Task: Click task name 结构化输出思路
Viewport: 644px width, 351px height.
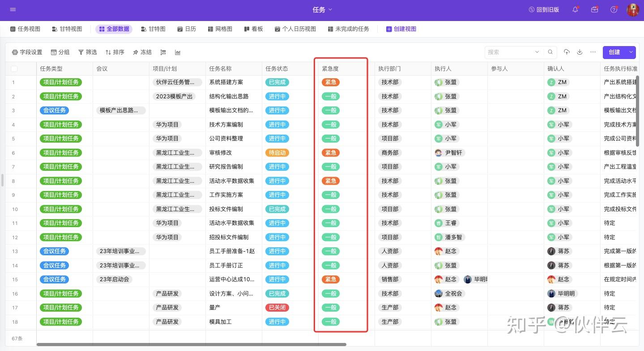Action: pyautogui.click(x=229, y=97)
